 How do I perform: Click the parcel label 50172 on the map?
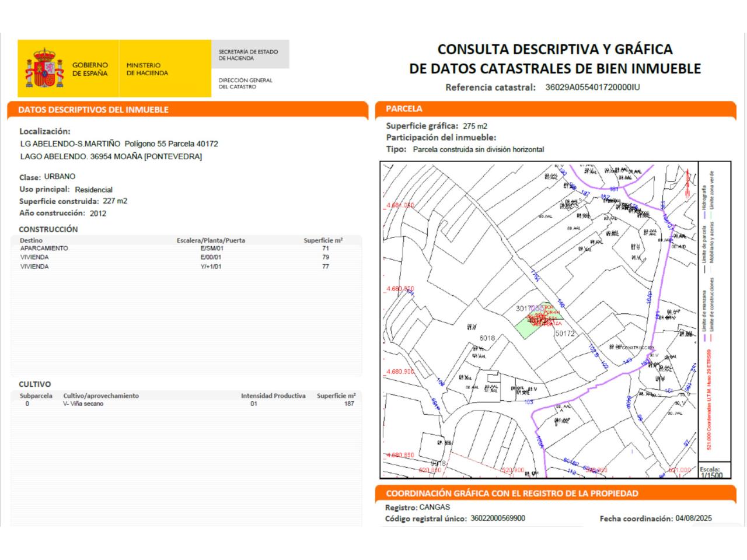point(564,334)
